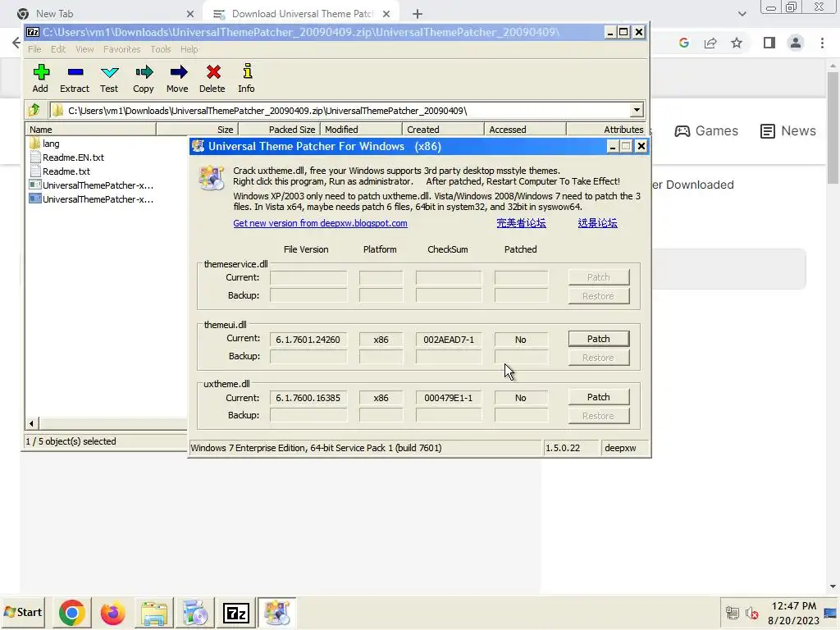840x630 pixels.
Task: Sort by the Packed Size column
Action: [x=279, y=129]
